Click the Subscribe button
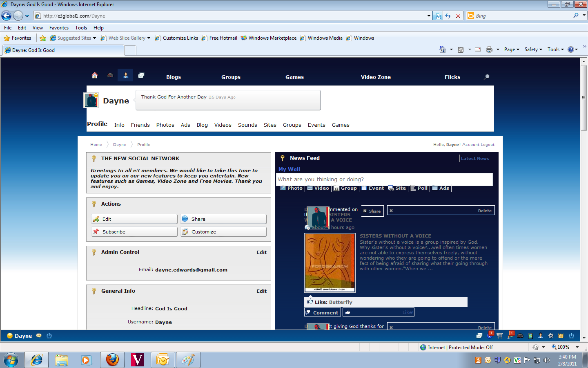Image resolution: width=588 pixels, height=368 pixels. [134, 232]
